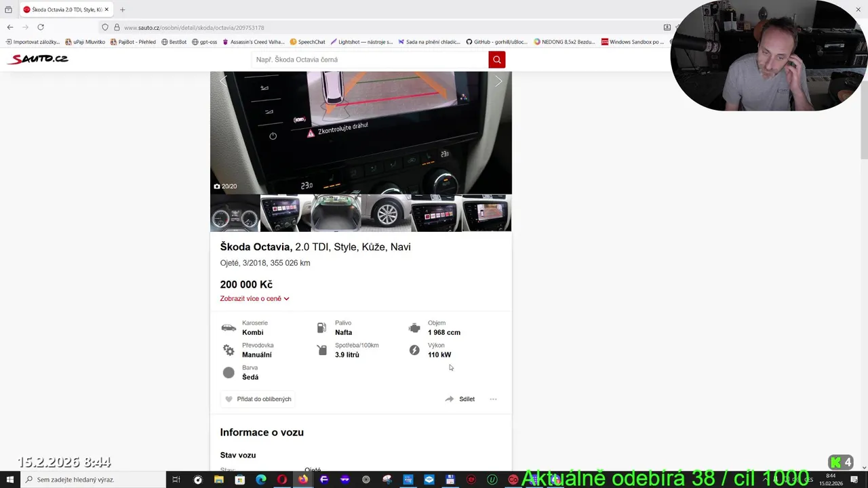Click Přidat do oblíbených button

click(258, 399)
